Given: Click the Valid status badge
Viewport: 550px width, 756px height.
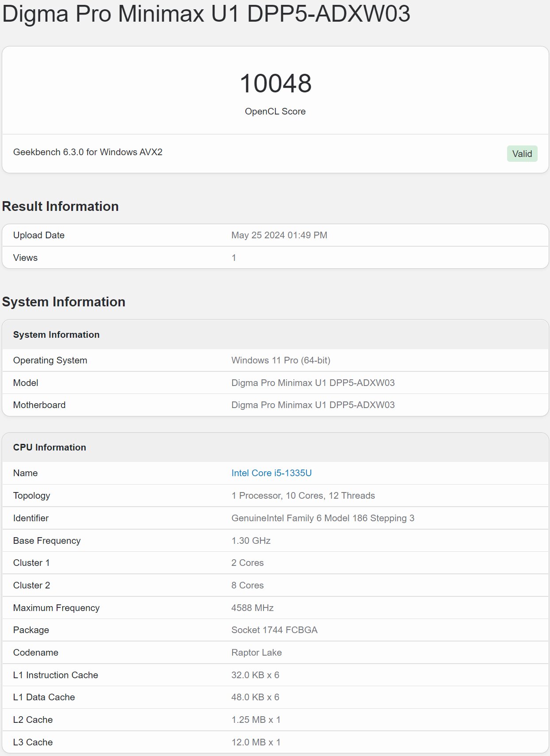Looking at the screenshot, I should [522, 154].
